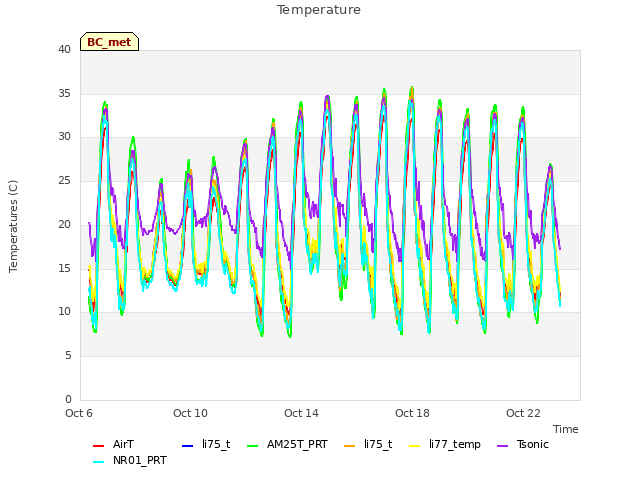Click the Oct 18 x-axis label
Image resolution: width=640 pixels, height=480 pixels.
point(412,413)
